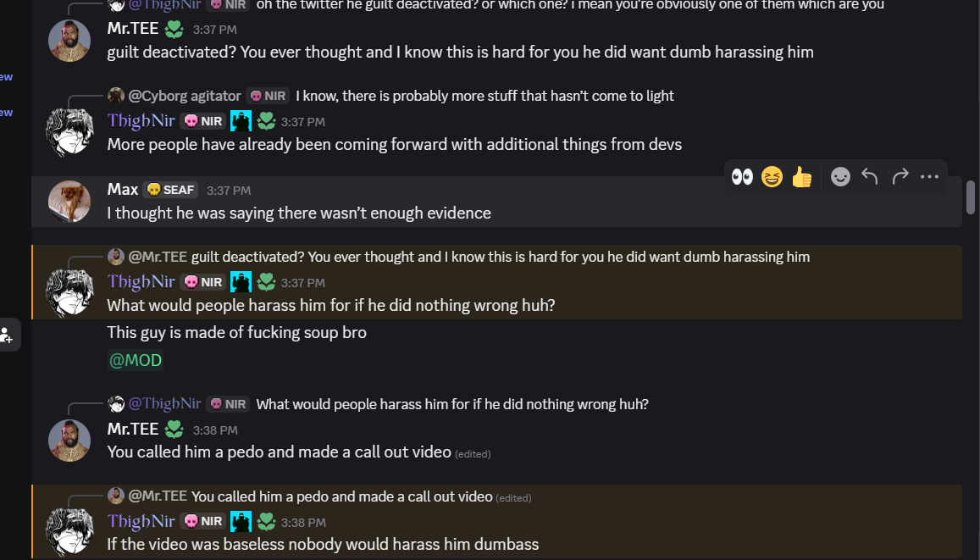
Task: Click the @MOD role mention
Action: click(x=136, y=361)
